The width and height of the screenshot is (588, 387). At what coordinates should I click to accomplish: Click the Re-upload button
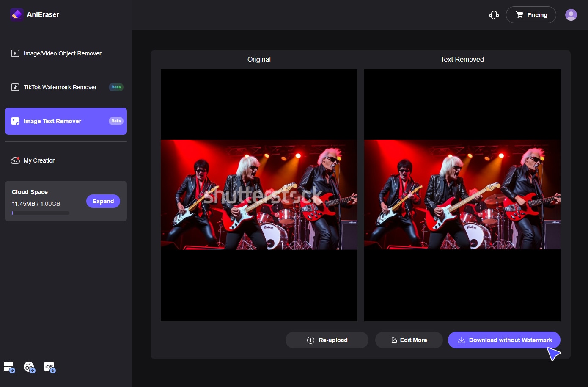click(x=327, y=340)
